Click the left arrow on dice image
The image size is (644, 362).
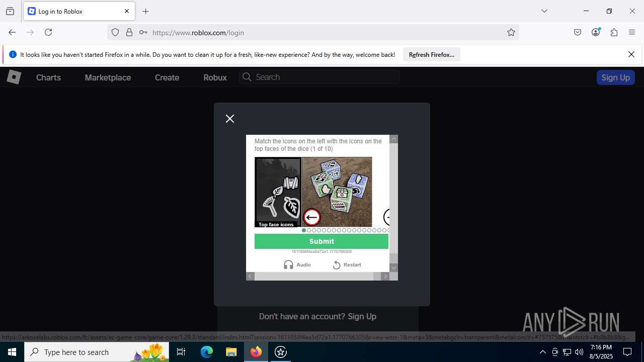[x=312, y=217]
